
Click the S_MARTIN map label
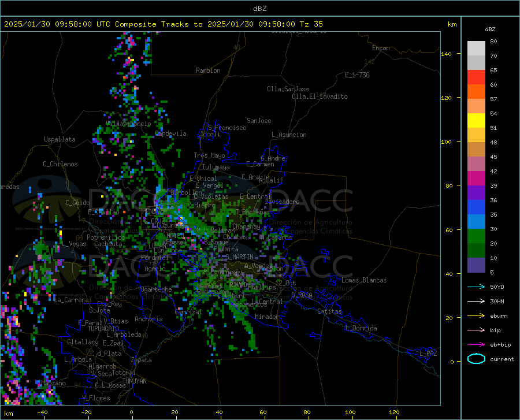[x=239, y=257]
